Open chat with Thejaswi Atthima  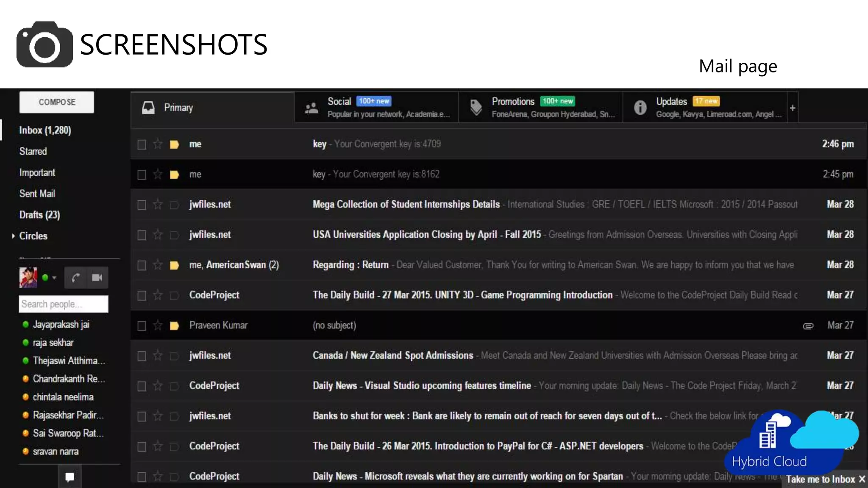[69, 361]
